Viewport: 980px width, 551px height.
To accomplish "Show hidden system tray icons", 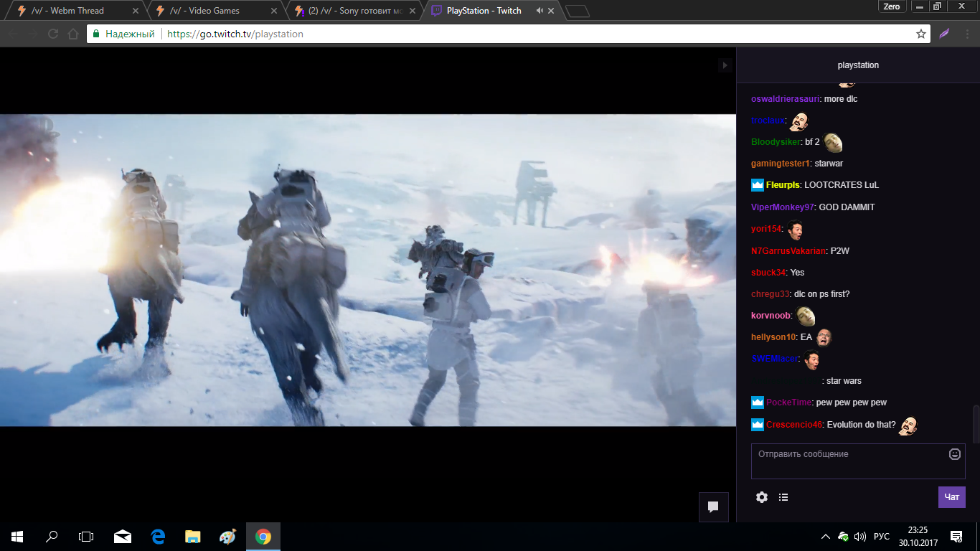I will 825,537.
